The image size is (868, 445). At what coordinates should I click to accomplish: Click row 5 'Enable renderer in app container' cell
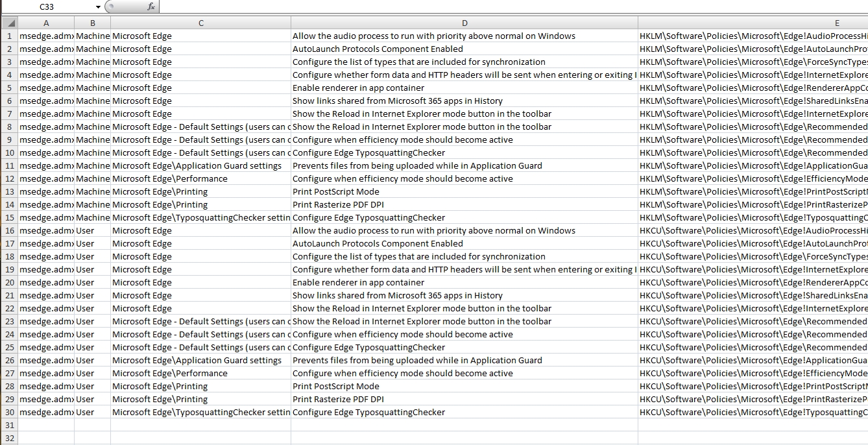click(464, 88)
